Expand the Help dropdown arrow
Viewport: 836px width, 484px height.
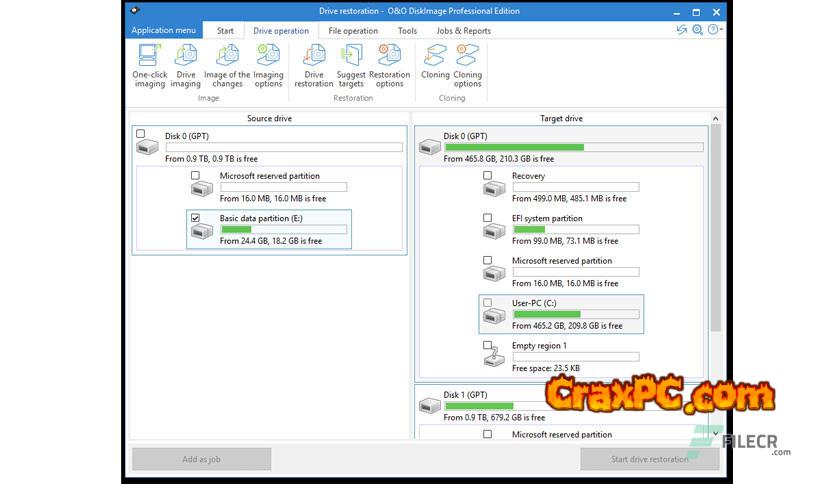[x=720, y=30]
